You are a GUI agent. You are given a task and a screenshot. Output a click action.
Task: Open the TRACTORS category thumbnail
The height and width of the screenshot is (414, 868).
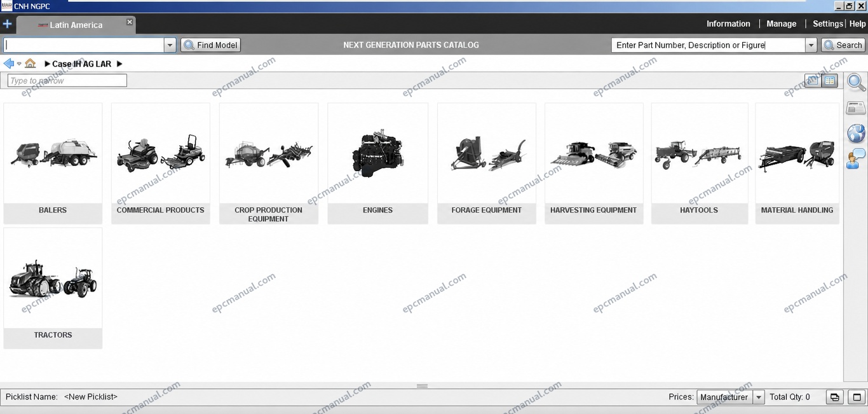[x=53, y=288]
